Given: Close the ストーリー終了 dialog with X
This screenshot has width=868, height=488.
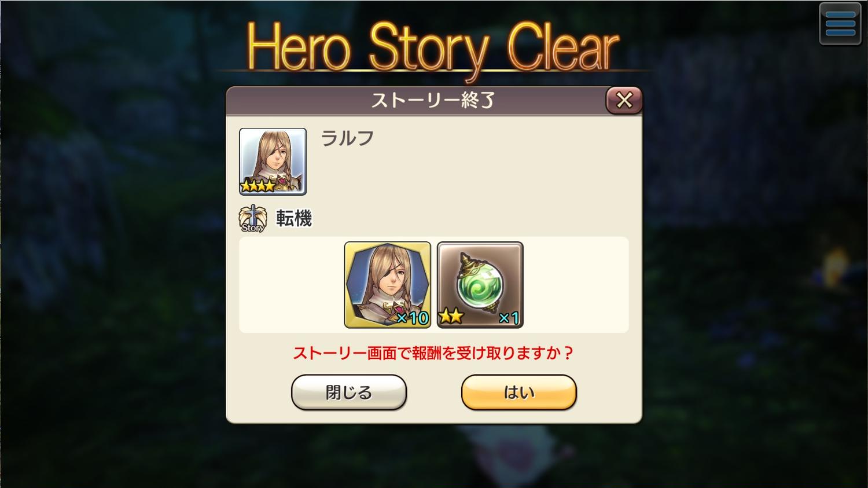Looking at the screenshot, I should click(x=624, y=100).
